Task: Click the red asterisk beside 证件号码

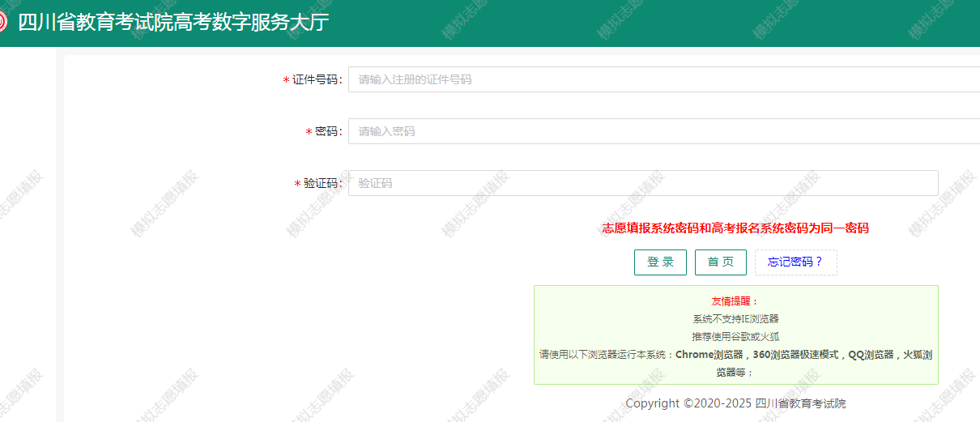Action: 286,81
